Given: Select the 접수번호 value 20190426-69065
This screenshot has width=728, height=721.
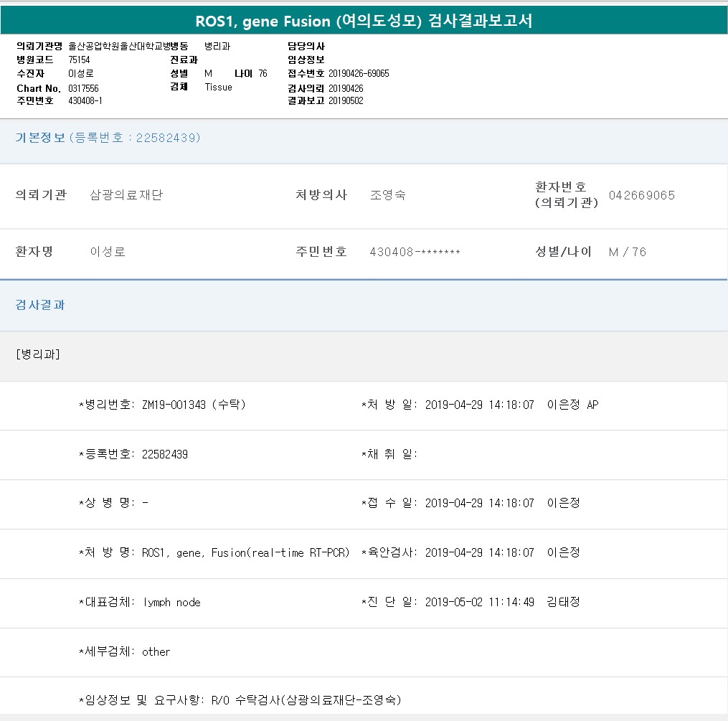Looking at the screenshot, I should click(x=359, y=74).
